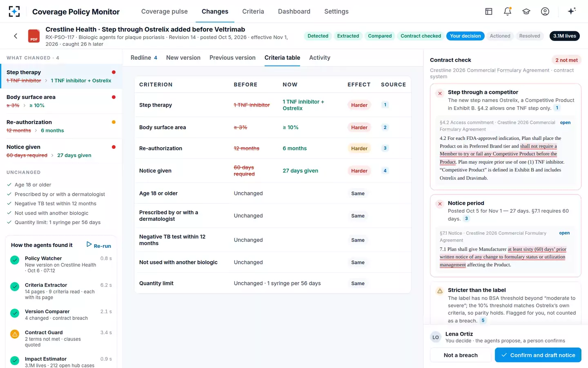Open the red PDF document icon

[34, 36]
